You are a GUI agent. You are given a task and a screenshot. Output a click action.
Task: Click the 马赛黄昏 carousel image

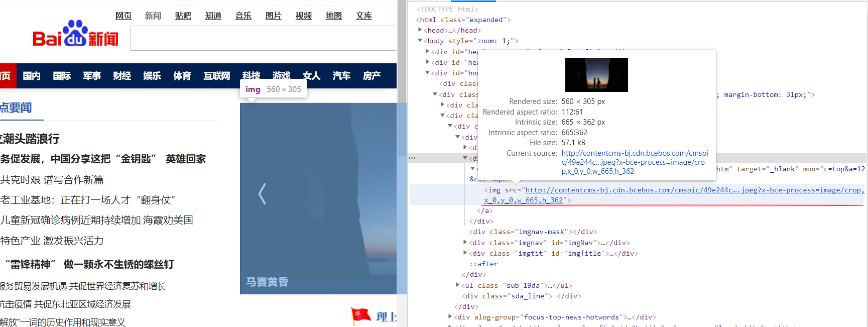click(x=318, y=198)
